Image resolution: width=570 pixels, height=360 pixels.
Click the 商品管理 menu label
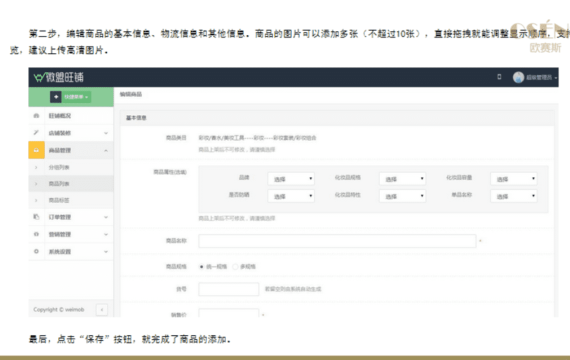pos(60,150)
